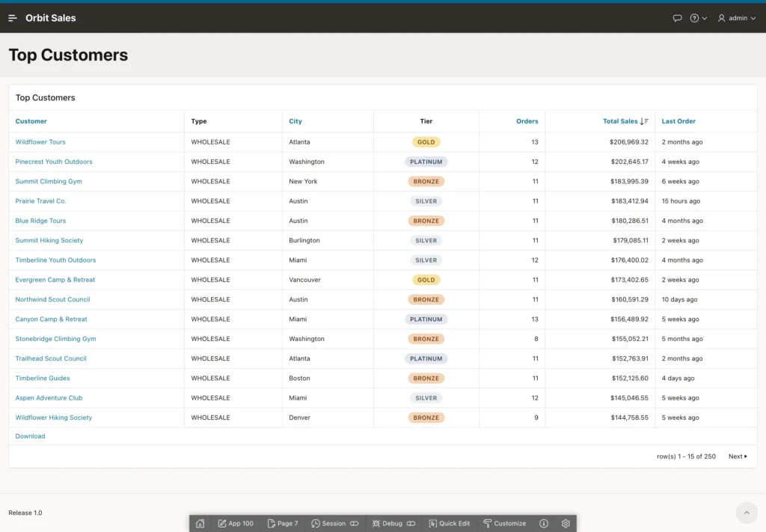Open the feedback comment icon
Screen dimensions: 766x532
[677, 18]
